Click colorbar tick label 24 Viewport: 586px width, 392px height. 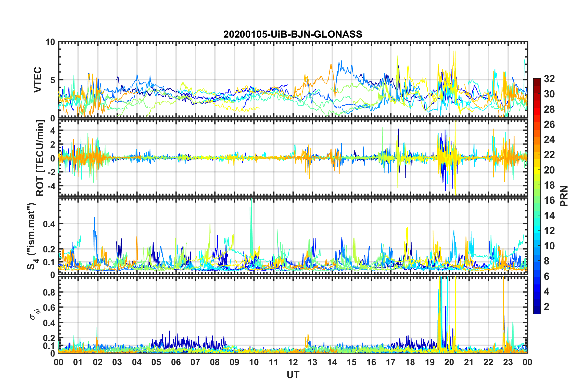coord(549,140)
